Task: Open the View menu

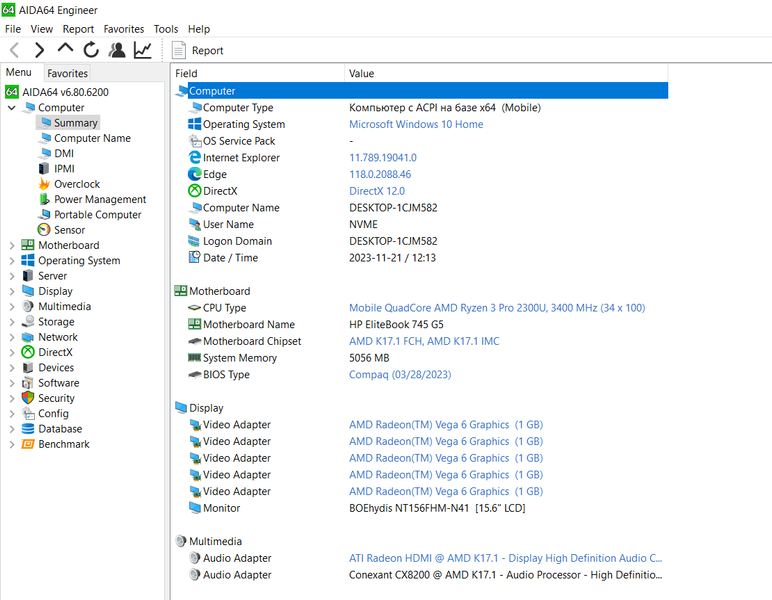Action: point(41,29)
